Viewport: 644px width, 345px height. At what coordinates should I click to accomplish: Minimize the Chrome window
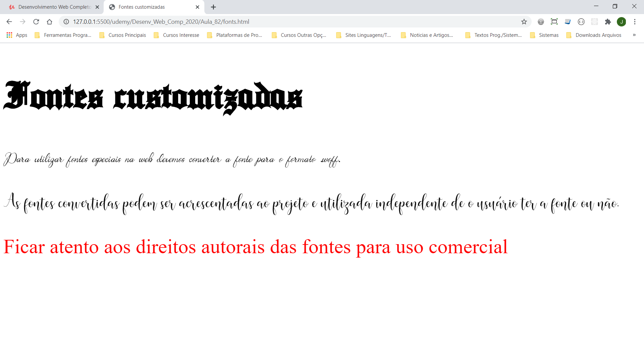pos(596,6)
